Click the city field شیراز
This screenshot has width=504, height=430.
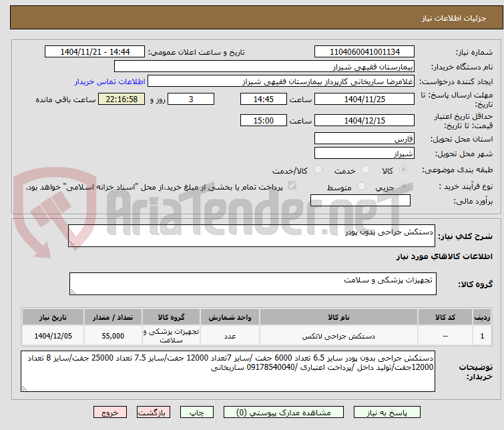(x=364, y=153)
